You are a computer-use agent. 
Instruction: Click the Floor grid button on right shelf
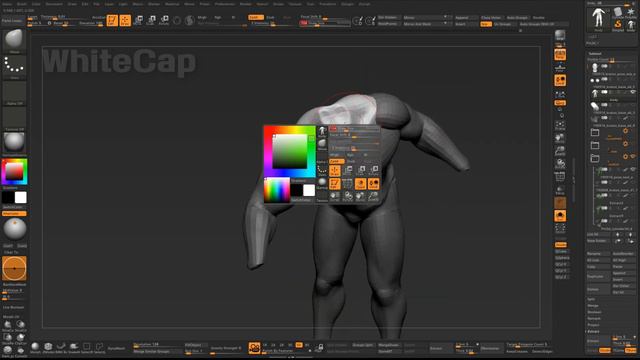pyautogui.click(x=560, y=67)
